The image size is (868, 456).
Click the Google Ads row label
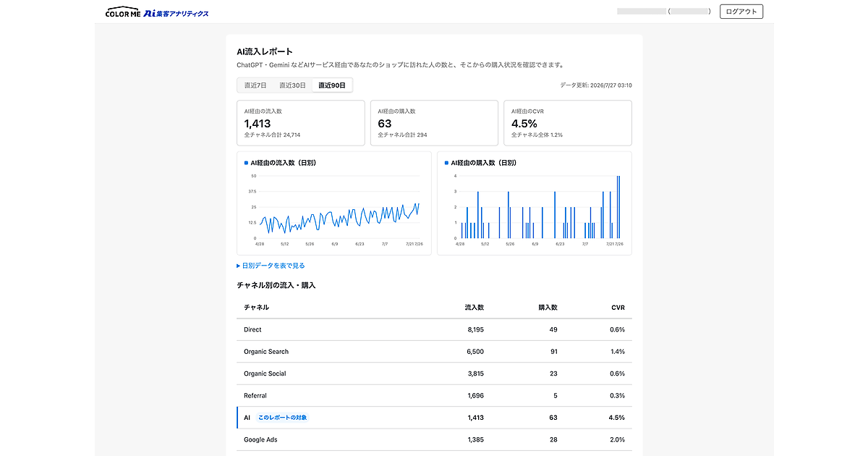click(x=260, y=440)
